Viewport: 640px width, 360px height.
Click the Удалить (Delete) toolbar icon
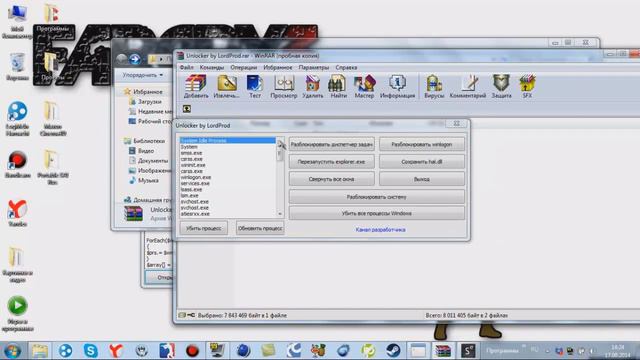pos(313,86)
